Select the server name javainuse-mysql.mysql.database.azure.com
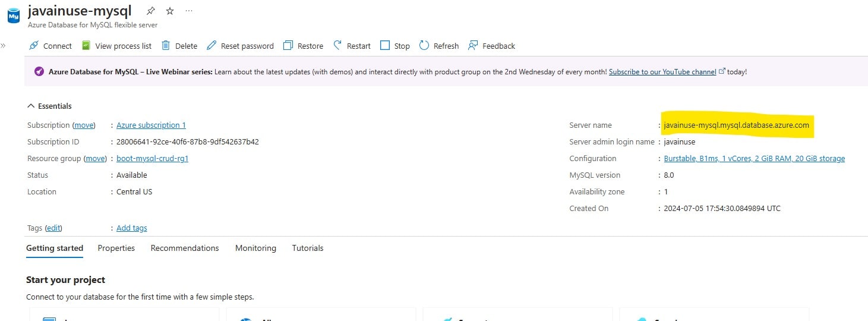868x321 pixels. 736,125
